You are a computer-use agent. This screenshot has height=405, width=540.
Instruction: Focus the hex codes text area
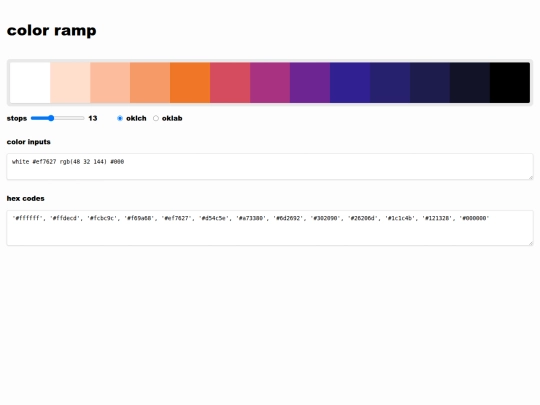click(x=270, y=228)
